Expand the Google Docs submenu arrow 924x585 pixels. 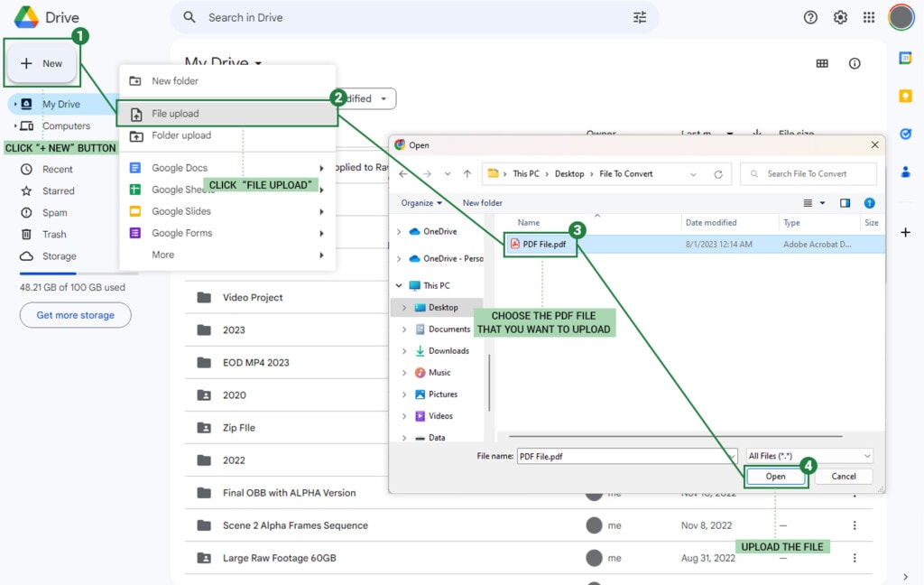(x=322, y=168)
